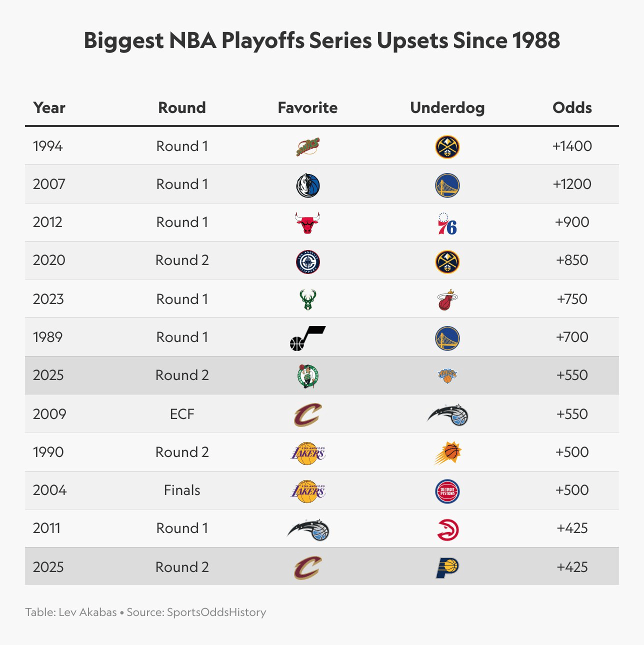644x645 pixels.
Task: Click the Atlanta Hawks logo
Action: tap(447, 529)
